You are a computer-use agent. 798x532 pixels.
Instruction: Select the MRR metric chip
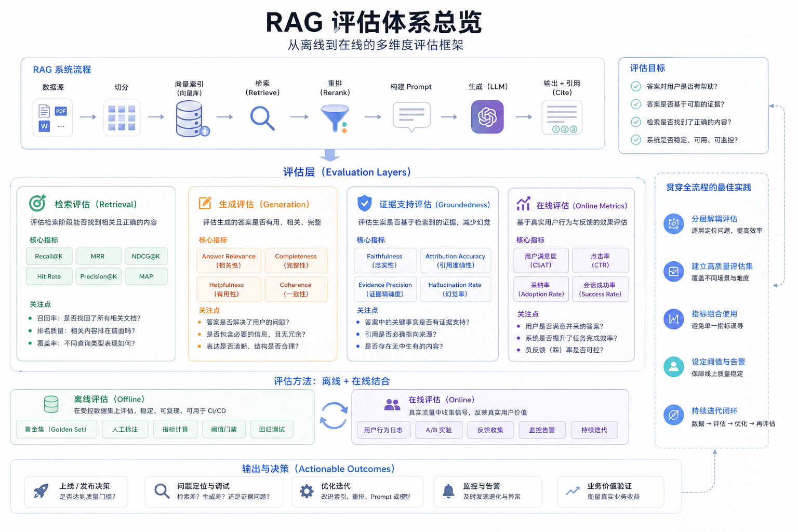[98, 256]
